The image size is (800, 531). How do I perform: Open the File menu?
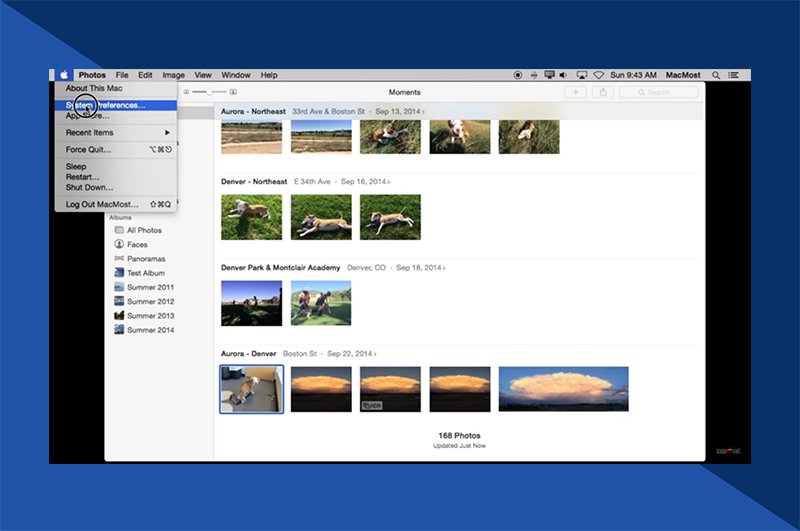pos(122,75)
